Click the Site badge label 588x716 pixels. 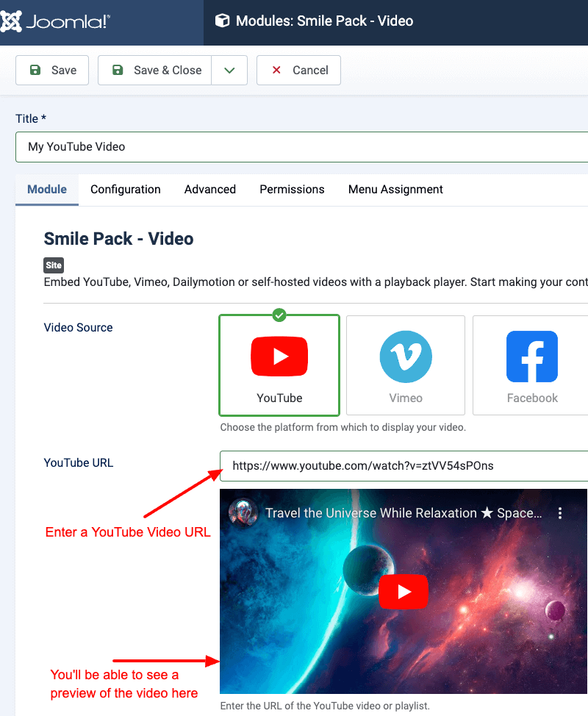[54, 265]
